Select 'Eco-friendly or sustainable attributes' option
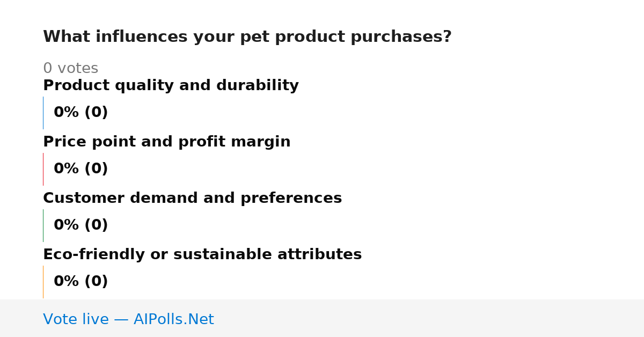Image resolution: width=644 pixels, height=337 pixels. [202, 255]
